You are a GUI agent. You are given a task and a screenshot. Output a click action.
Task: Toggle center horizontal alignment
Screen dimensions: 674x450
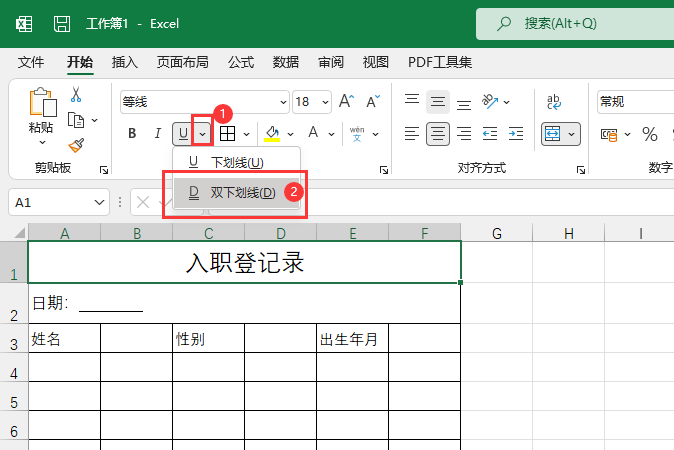tap(438, 134)
